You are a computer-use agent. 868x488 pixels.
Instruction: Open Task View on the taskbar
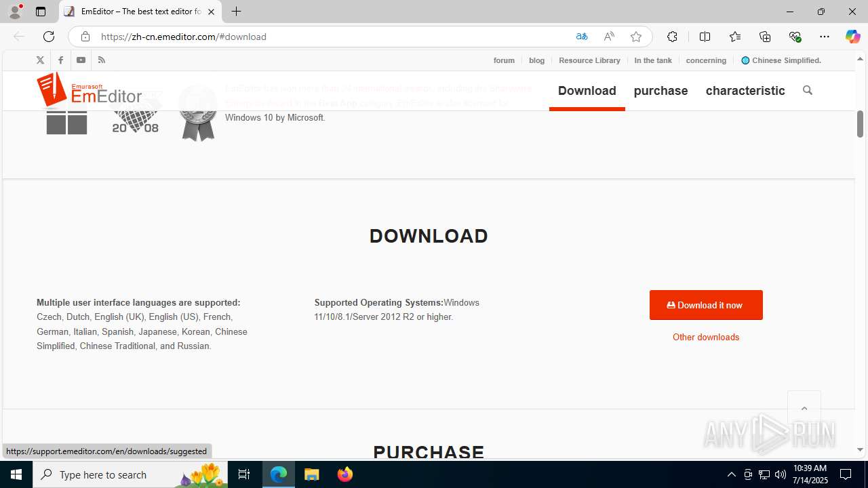[244, 474]
